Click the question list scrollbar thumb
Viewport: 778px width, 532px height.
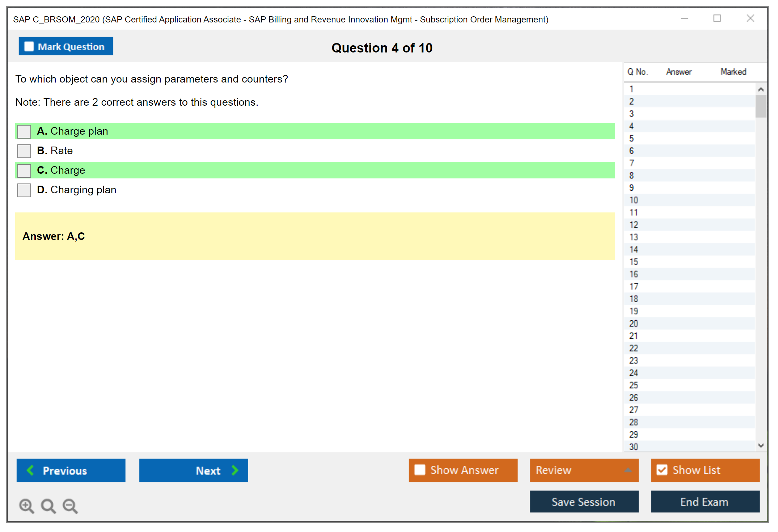coord(760,106)
